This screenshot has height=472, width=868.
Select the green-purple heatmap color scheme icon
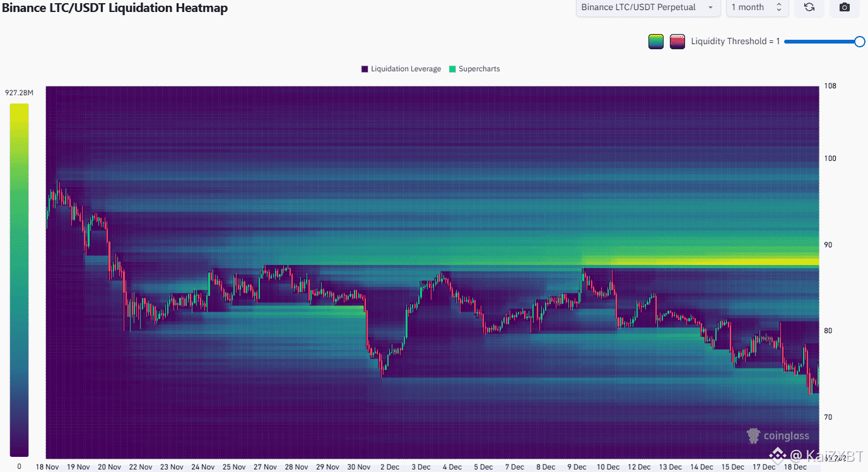(x=655, y=41)
